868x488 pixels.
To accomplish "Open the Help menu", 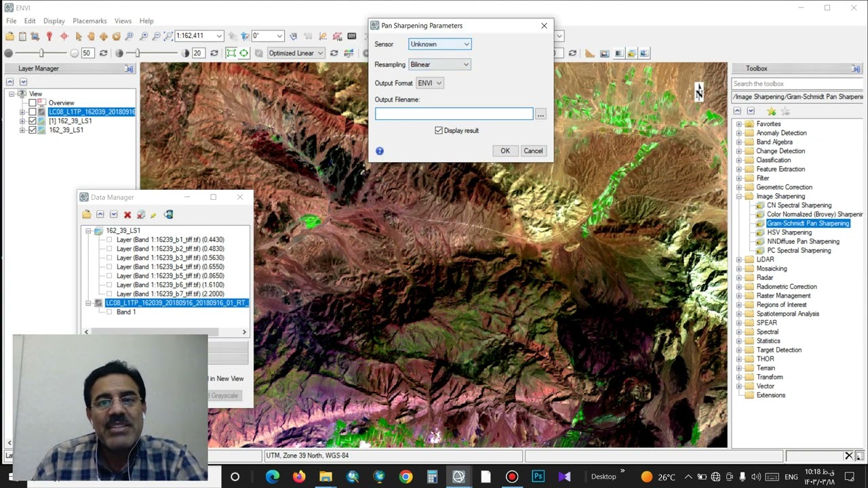I will tap(146, 21).
